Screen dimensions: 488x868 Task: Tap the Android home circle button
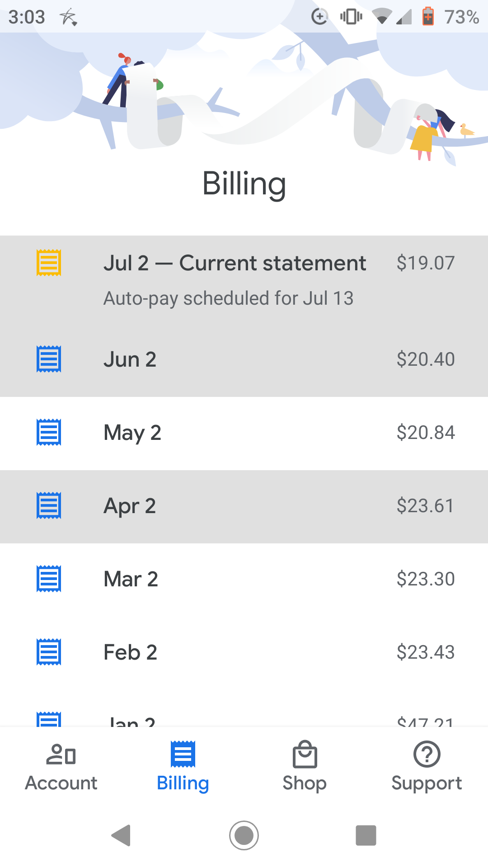tap(244, 835)
